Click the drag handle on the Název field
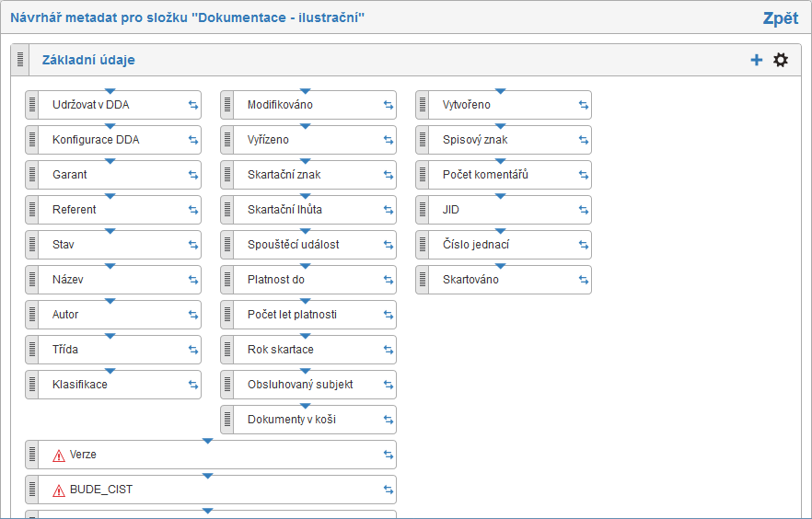The width and height of the screenshot is (812, 519). tap(32, 280)
